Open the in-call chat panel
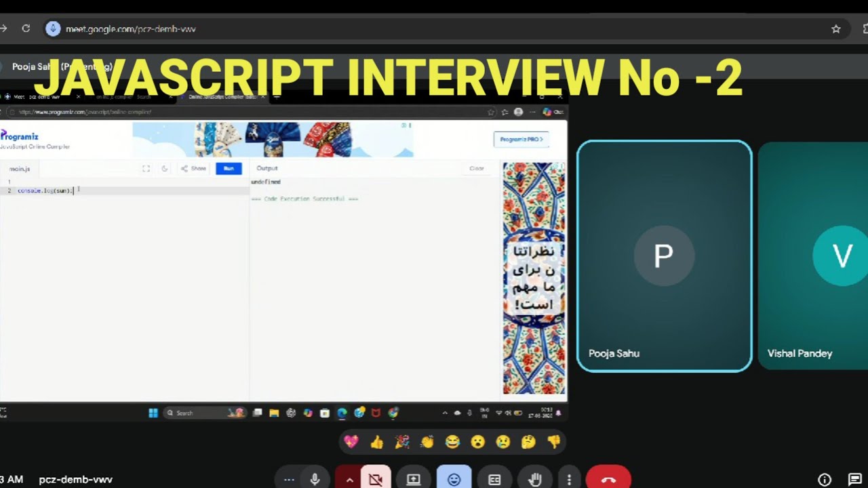868x488 pixels. coord(856,479)
